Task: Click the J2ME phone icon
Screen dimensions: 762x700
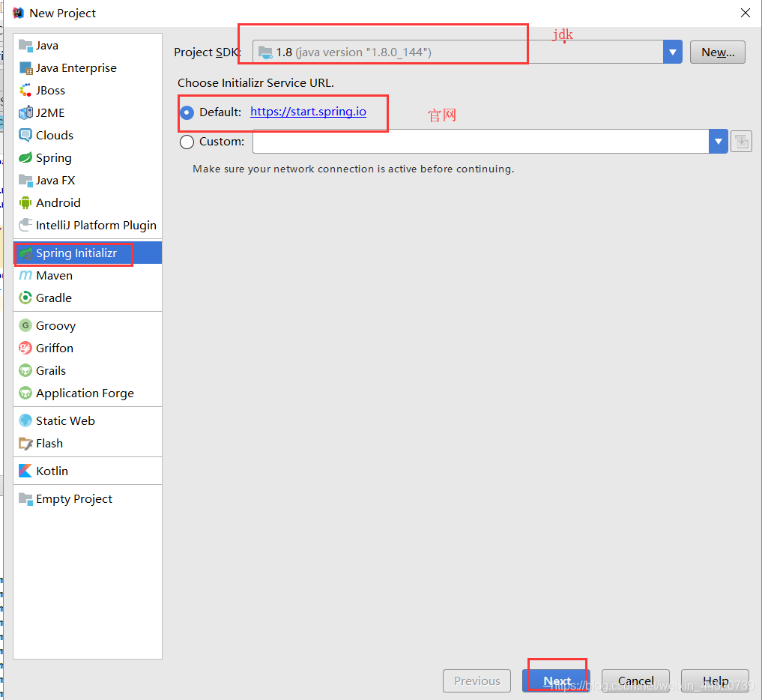Action: point(25,112)
